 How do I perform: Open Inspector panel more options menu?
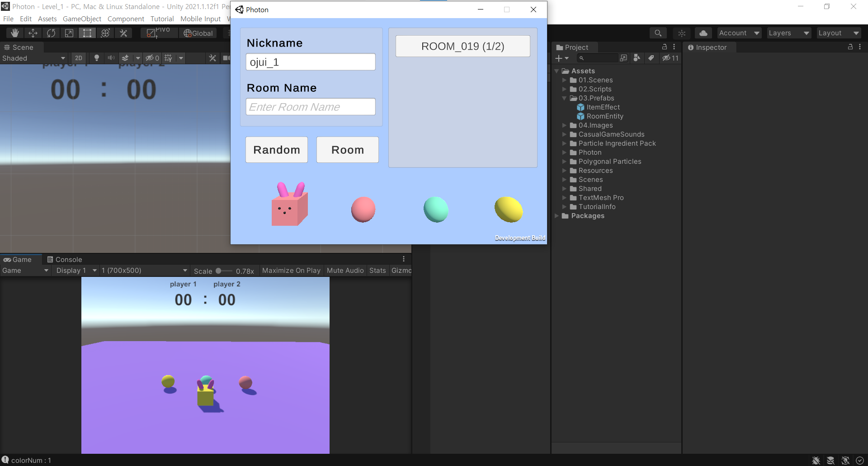click(x=860, y=47)
